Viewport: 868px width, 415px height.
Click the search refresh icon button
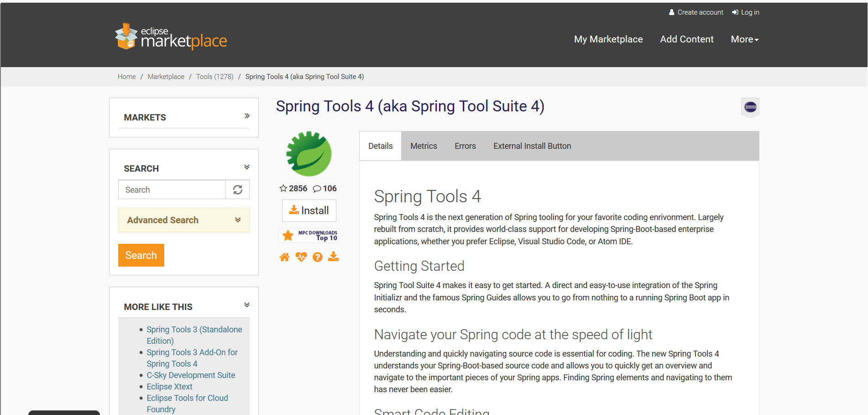click(238, 190)
